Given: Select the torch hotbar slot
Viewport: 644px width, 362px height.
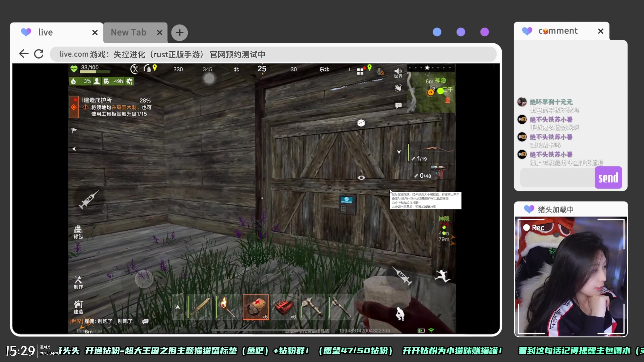Looking at the screenshot, I should click(x=227, y=307).
